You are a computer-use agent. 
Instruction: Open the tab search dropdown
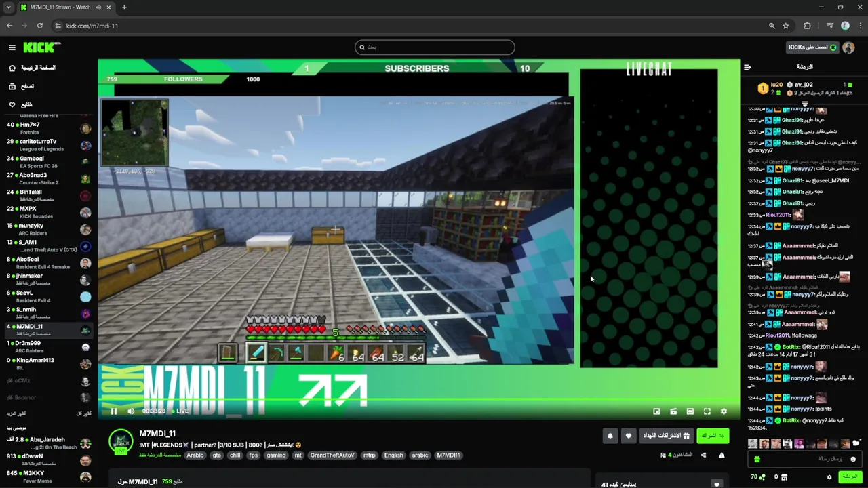(8, 7)
